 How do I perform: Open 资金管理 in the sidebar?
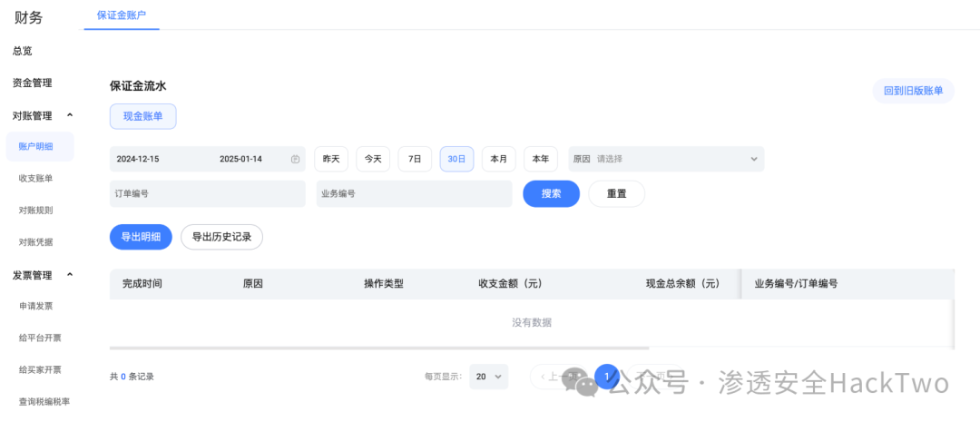click(x=33, y=83)
